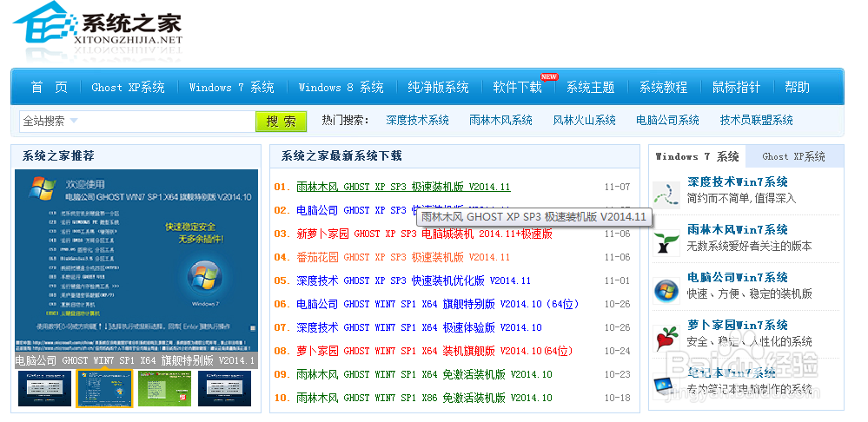The image size is (868, 422).
Task: Go to 首页 in navigation bar
Action: (x=50, y=88)
